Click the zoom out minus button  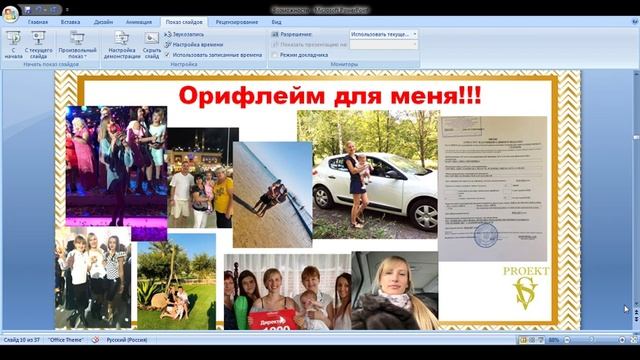(x=567, y=340)
